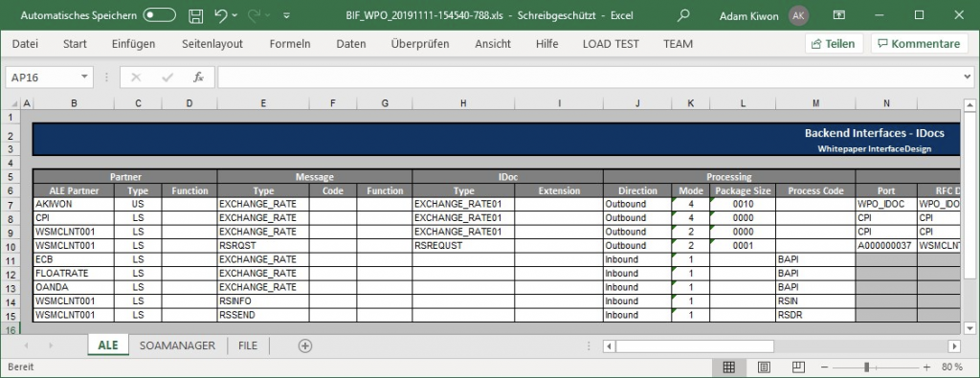Open the Seitenlayout ribbon tab
This screenshot has height=378, width=980.
(212, 44)
